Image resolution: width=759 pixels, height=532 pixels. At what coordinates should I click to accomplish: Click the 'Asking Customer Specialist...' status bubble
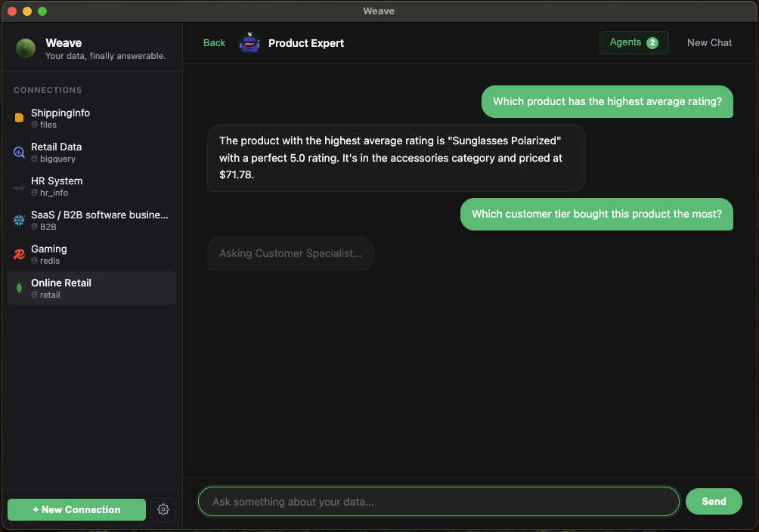click(290, 254)
